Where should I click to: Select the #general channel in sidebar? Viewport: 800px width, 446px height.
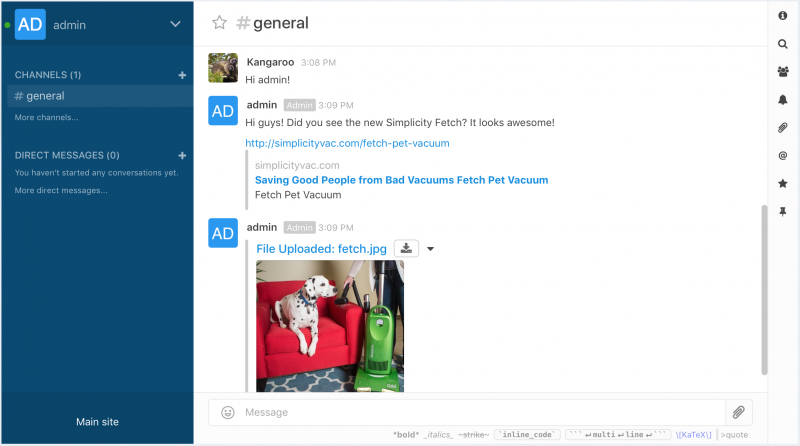point(101,96)
